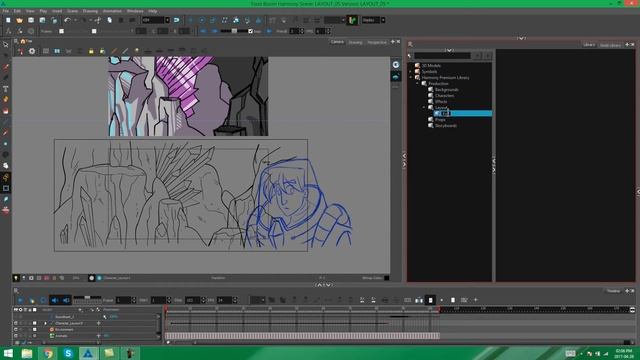
Task: Click the Windows Start button
Action: pyautogui.click(x=8, y=353)
